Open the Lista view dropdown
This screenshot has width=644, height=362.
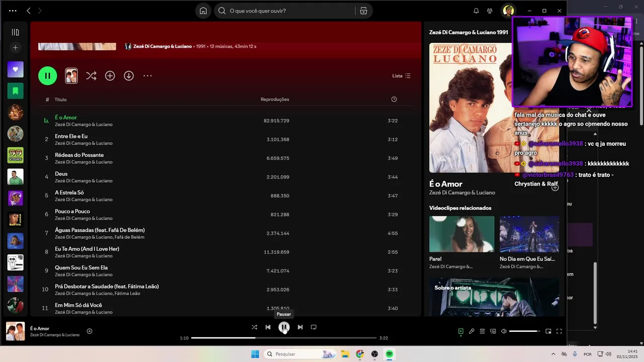401,76
